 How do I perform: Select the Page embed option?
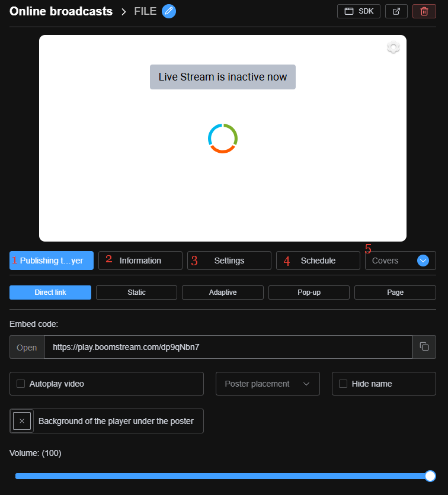coord(395,292)
